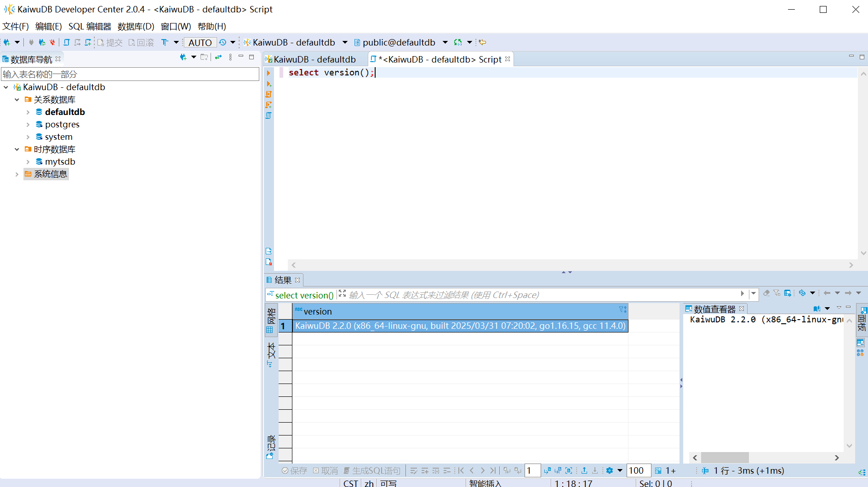Click the new folder icon in navigator

204,57
